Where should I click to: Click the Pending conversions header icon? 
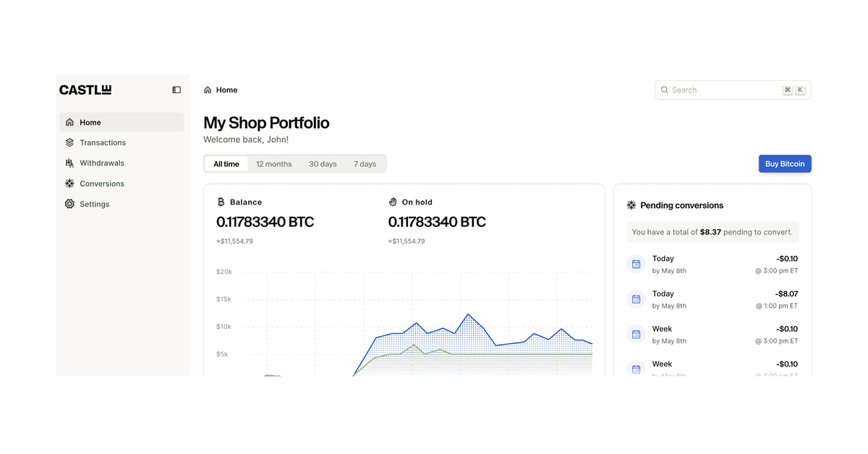coord(631,205)
